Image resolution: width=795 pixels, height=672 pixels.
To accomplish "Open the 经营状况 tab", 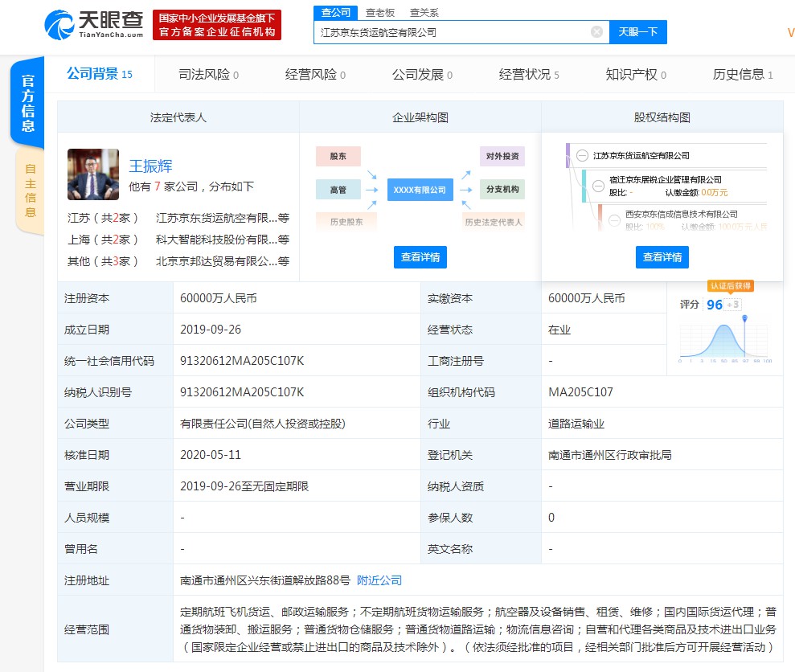I will click(529, 75).
